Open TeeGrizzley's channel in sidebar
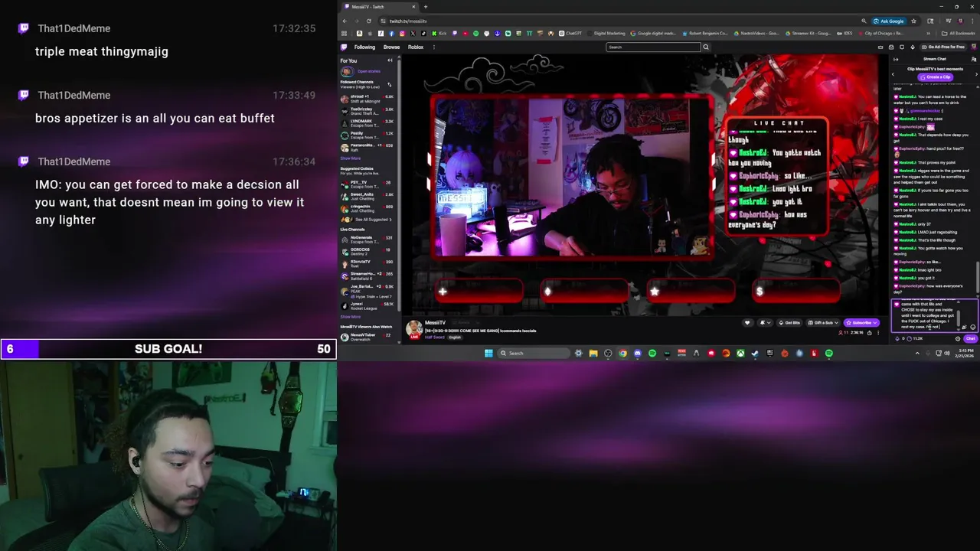The width and height of the screenshot is (980, 551). (367, 111)
